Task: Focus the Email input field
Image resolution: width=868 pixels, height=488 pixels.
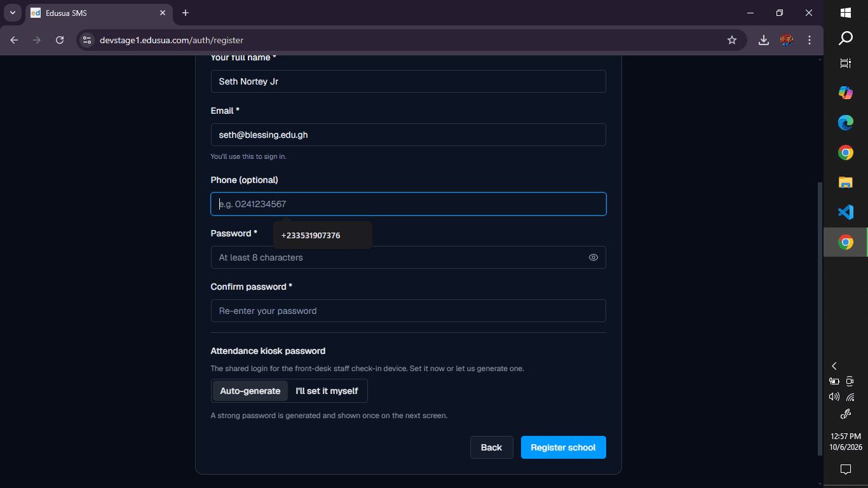Action: pyautogui.click(x=409, y=135)
